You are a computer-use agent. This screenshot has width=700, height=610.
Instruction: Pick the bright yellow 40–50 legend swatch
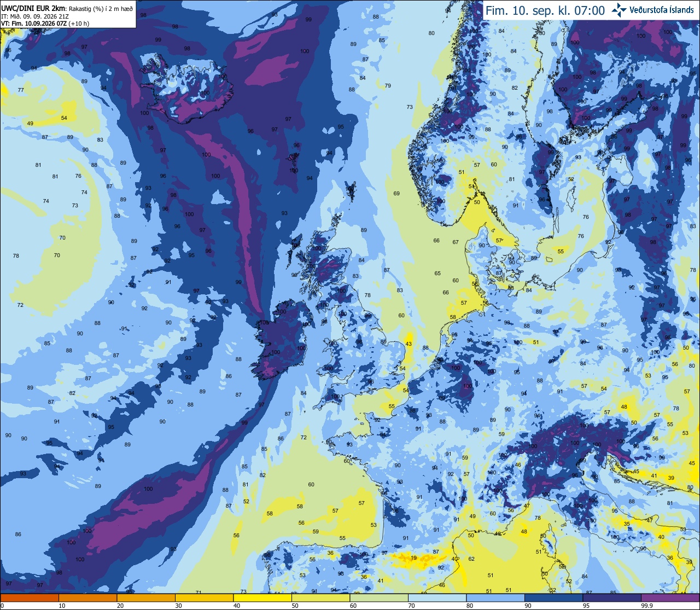click(262, 597)
